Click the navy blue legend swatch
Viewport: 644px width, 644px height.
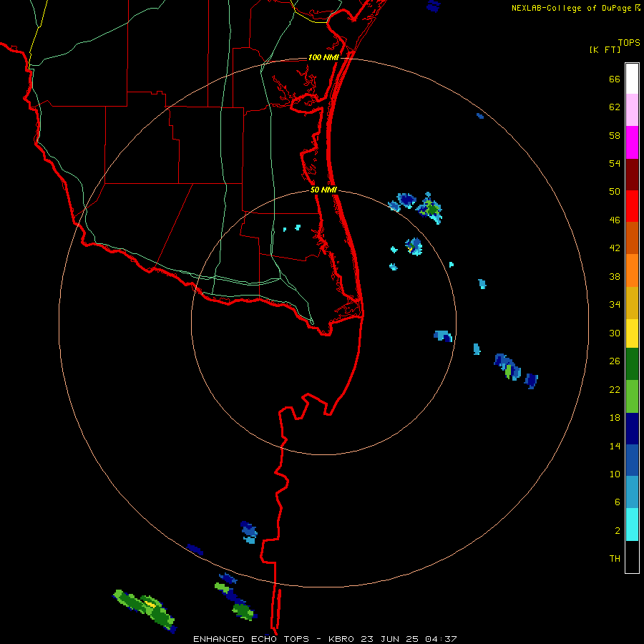pyautogui.click(x=632, y=429)
